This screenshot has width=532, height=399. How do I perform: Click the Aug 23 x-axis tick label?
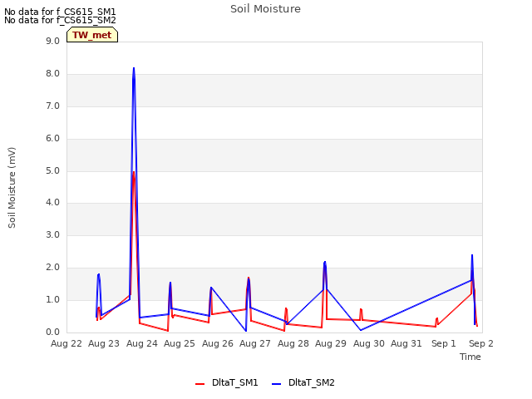coord(104,343)
